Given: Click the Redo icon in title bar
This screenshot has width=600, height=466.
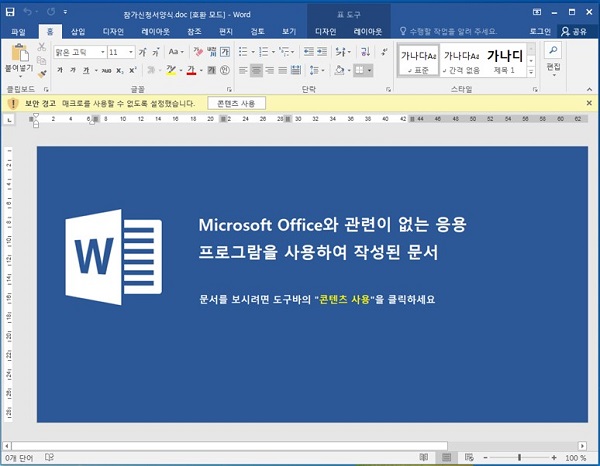Looking at the screenshot, I should tap(51, 12).
